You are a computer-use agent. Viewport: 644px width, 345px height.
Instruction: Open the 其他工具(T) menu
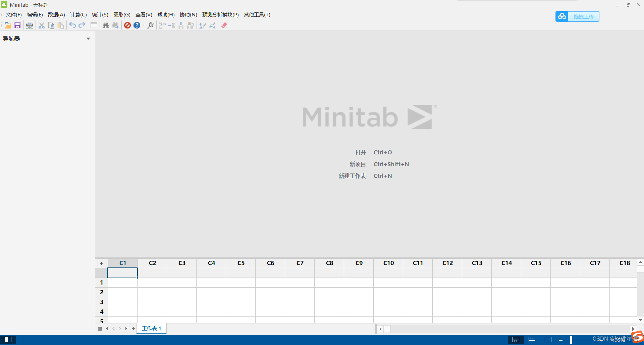pos(257,15)
